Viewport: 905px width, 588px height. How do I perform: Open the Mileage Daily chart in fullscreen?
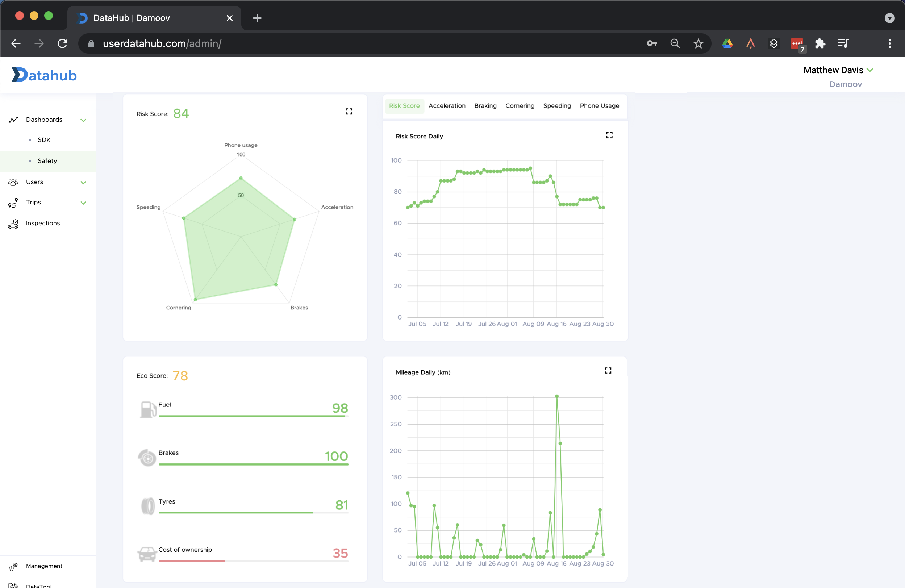click(608, 370)
